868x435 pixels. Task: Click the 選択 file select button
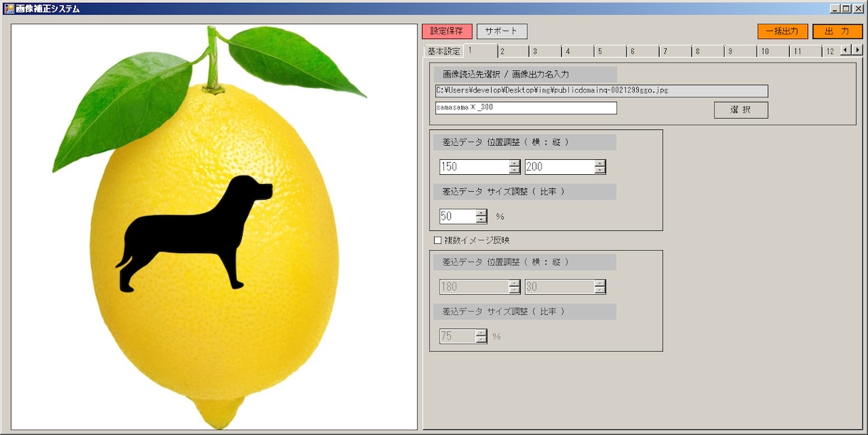pyautogui.click(x=741, y=110)
